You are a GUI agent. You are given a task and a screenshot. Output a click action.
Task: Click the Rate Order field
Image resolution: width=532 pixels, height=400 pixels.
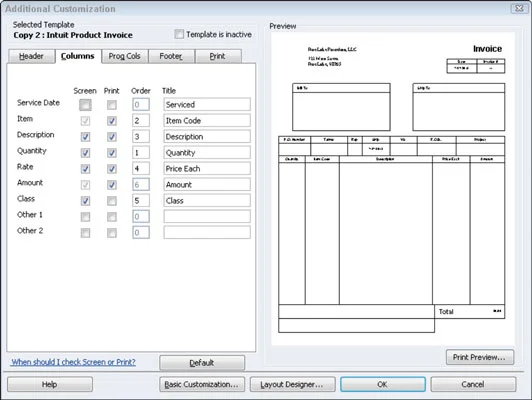click(141, 168)
